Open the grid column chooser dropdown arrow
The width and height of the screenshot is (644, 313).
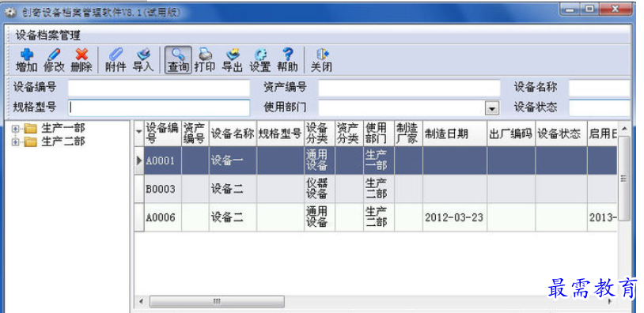[x=138, y=132]
